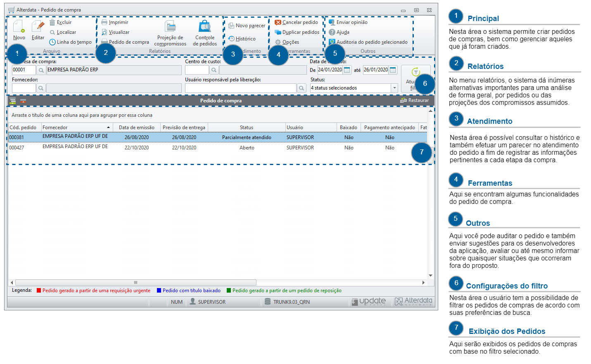
Task: Open calendar for the De start date
Action: tap(347, 70)
